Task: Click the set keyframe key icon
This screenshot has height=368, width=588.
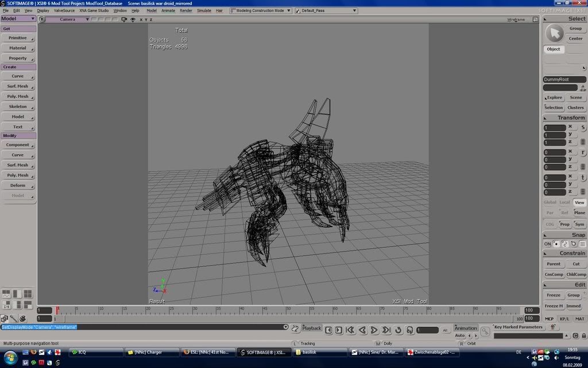Action: (x=485, y=331)
